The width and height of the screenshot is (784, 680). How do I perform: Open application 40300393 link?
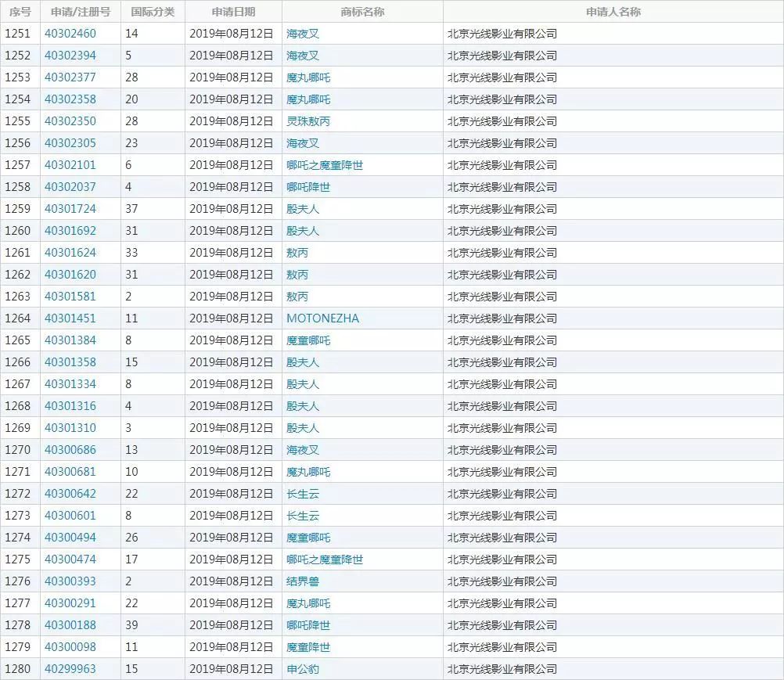click(70, 581)
